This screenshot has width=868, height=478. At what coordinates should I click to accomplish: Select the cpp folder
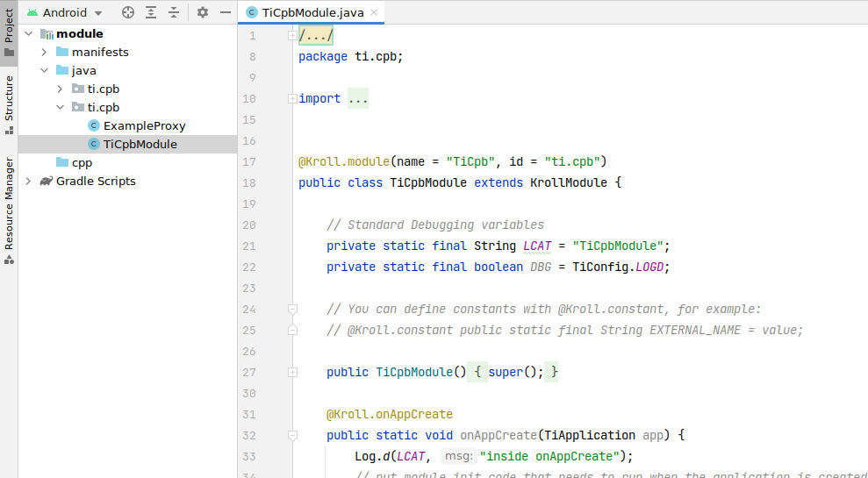coord(82,162)
